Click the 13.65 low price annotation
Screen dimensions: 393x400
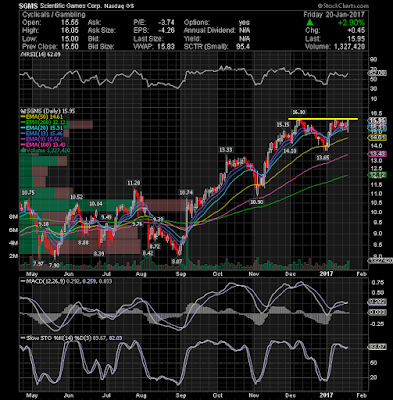click(x=323, y=157)
